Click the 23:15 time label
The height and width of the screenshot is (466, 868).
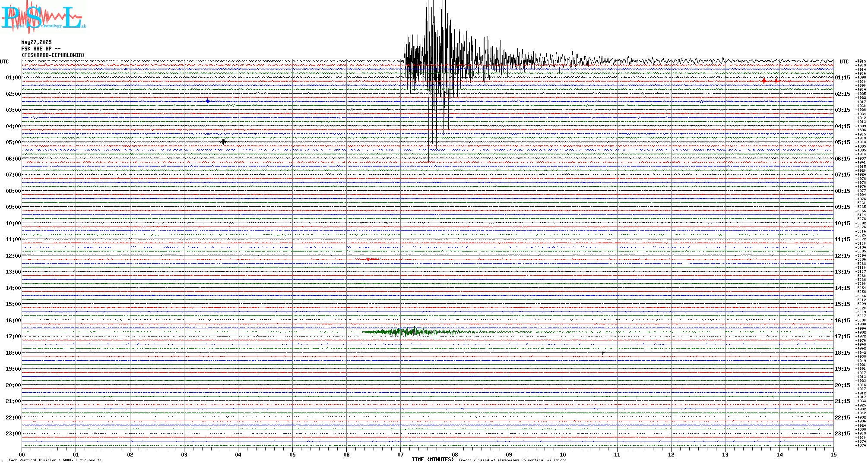pos(843,434)
